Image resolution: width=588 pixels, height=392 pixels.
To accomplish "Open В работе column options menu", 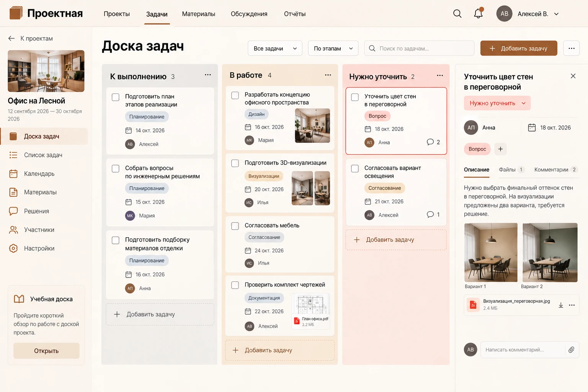I will tap(328, 75).
